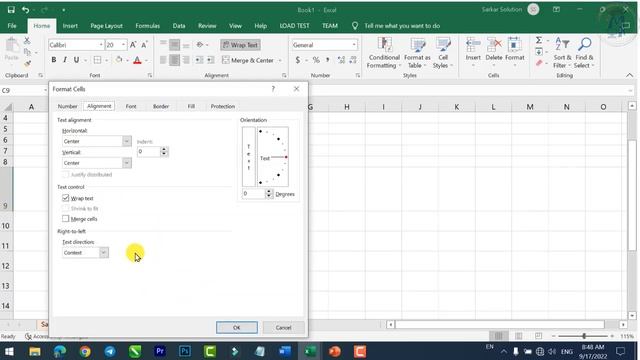Open the Insert ribbon tab
Screen dimensions: 640x360
point(70,26)
